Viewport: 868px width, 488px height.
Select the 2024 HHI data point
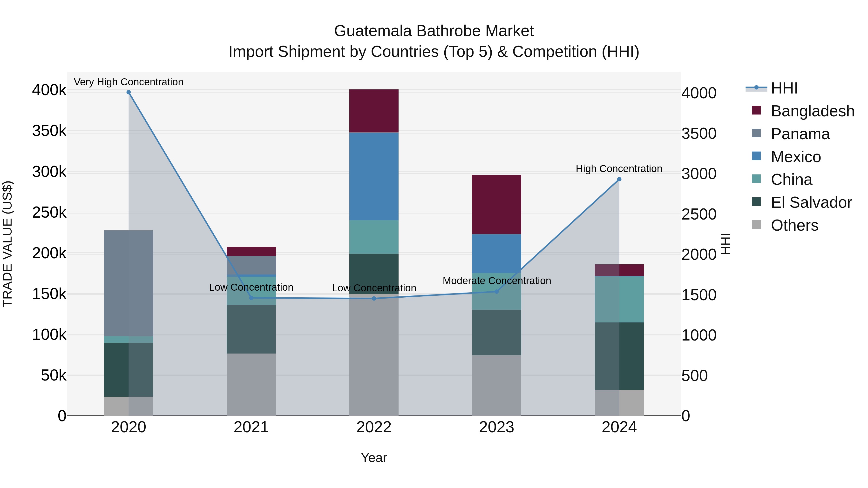[619, 179]
